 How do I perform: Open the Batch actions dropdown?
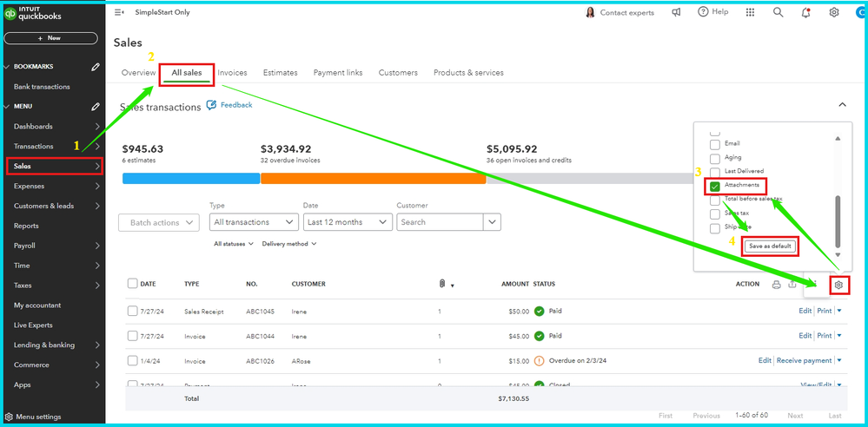click(x=159, y=222)
